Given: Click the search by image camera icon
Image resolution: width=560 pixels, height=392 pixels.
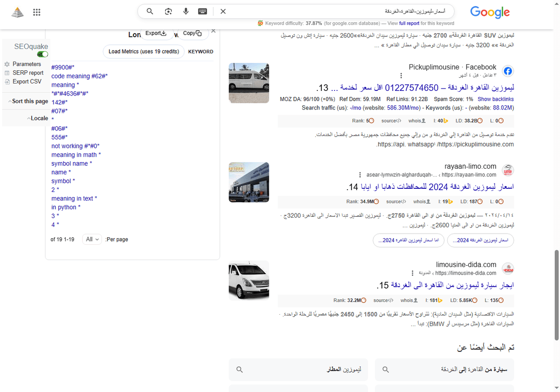Looking at the screenshot, I should (168, 11).
